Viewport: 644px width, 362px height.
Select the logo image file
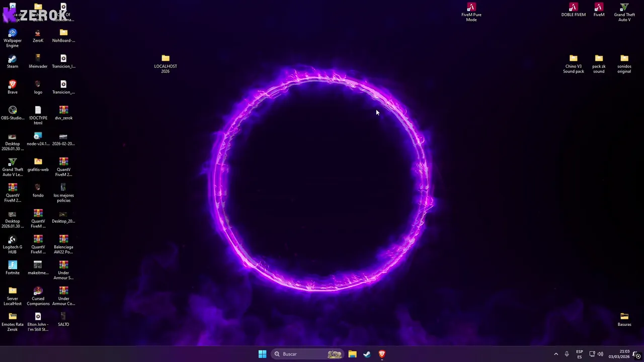(38, 87)
